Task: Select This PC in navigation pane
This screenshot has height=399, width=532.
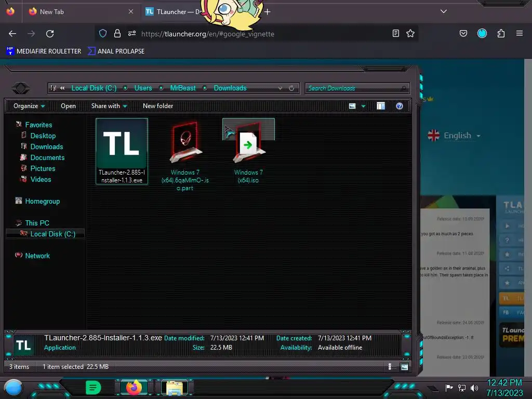Action: [37, 223]
